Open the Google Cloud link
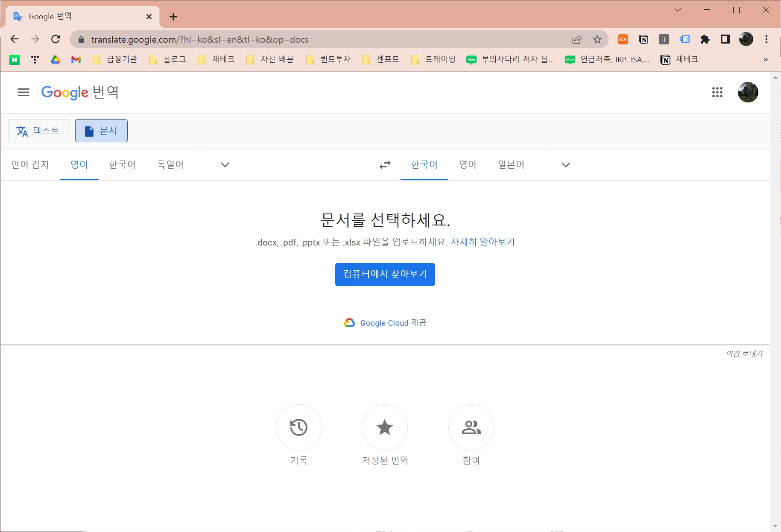The width and height of the screenshot is (781, 532). pyautogui.click(x=384, y=323)
